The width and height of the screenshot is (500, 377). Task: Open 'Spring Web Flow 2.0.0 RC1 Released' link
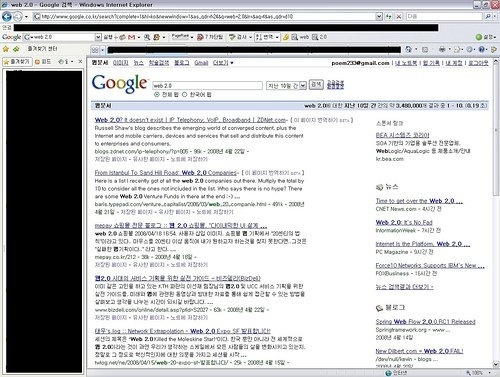click(425, 322)
